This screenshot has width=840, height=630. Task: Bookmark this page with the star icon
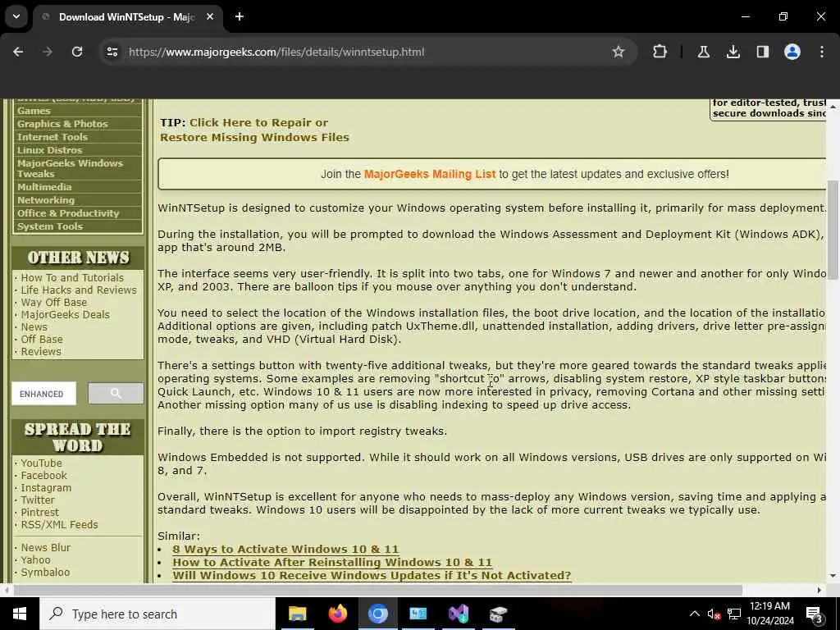[x=619, y=52]
